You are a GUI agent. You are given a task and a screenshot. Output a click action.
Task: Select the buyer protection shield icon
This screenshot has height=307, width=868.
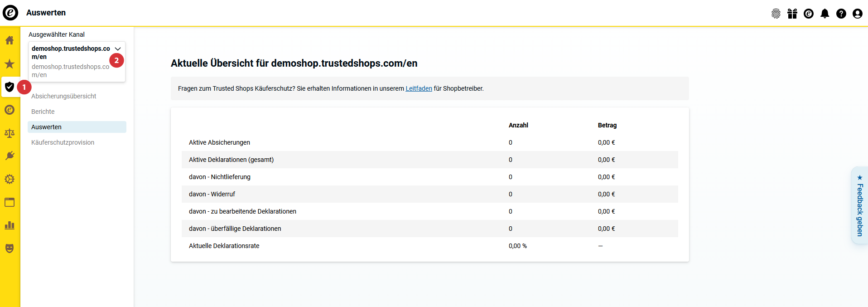point(10,87)
